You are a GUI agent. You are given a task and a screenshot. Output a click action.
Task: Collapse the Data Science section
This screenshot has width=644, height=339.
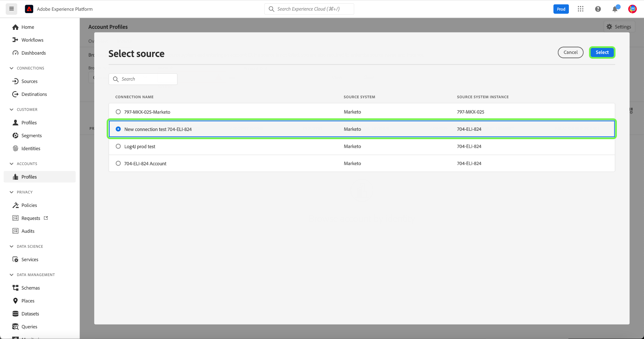point(11,246)
